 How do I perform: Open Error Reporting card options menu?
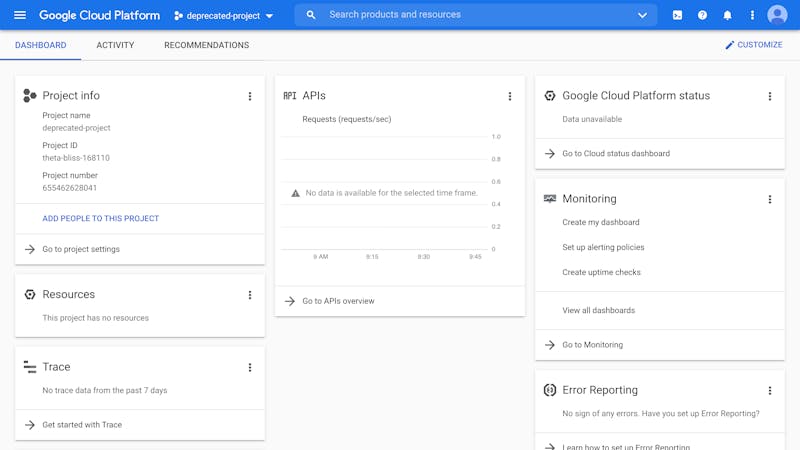pyautogui.click(x=769, y=391)
